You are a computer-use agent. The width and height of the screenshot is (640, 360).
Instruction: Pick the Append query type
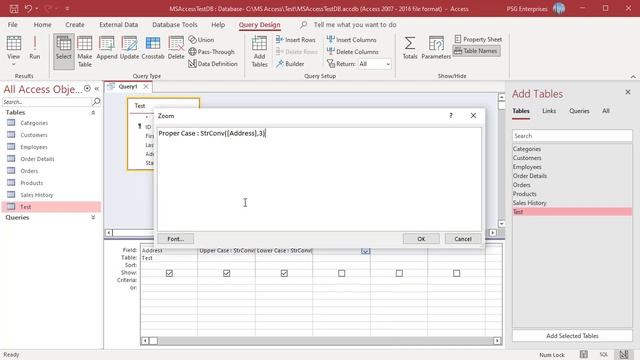point(107,48)
